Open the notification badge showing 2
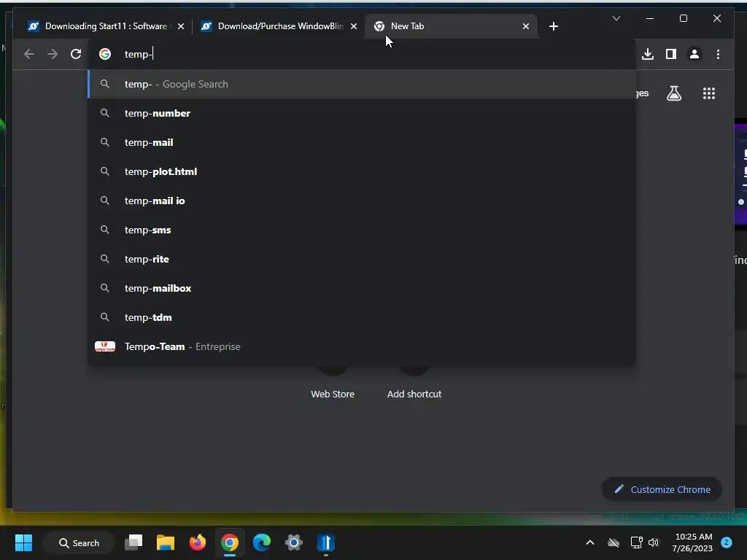 pos(727,542)
